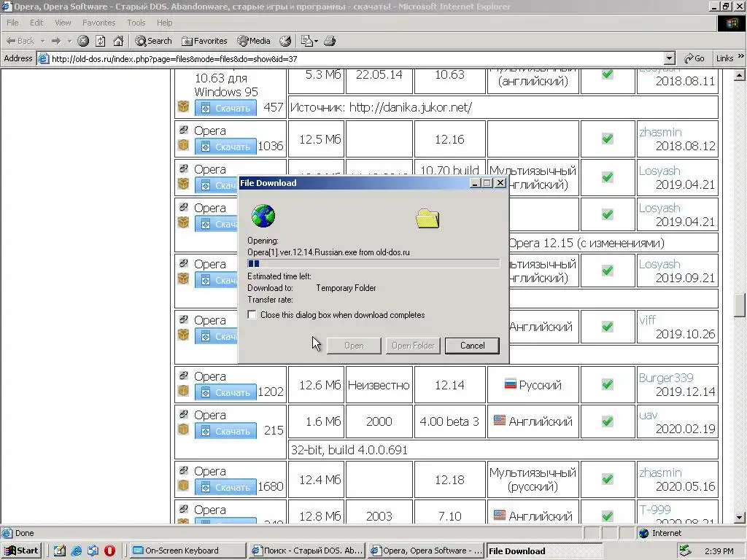
Task: Click the Mail toolbar icon
Action: coord(307,41)
